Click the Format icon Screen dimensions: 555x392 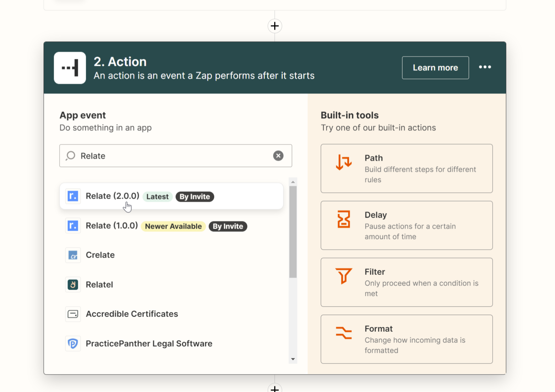tap(343, 333)
